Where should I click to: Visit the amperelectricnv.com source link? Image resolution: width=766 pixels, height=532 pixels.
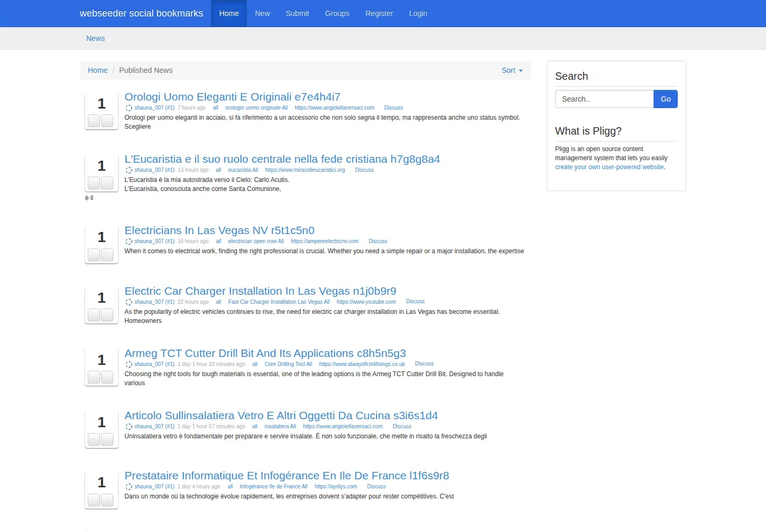324,242
